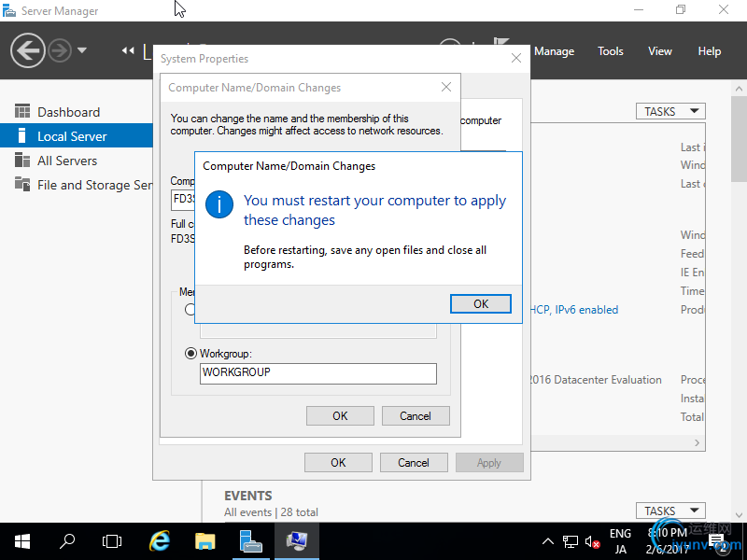
Task: Click the ENG JA language indicator
Action: 620,541
